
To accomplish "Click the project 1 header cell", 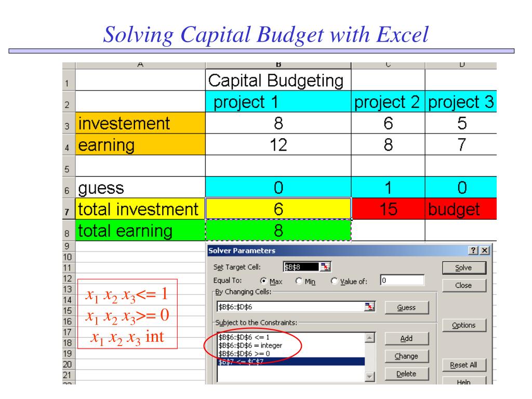I will 278,101.
